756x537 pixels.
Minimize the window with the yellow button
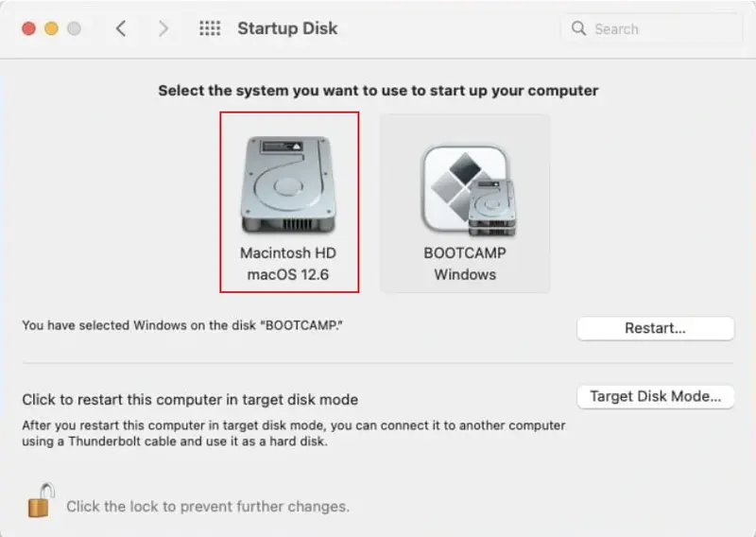[51, 28]
